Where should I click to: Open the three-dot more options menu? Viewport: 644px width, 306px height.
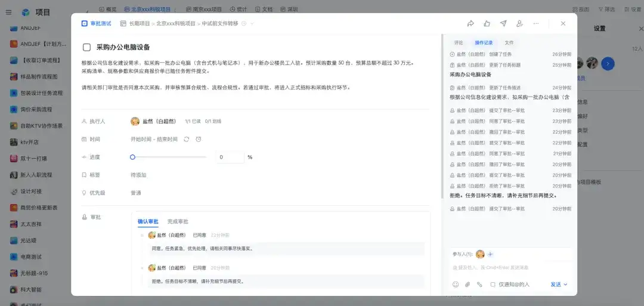[x=536, y=23]
